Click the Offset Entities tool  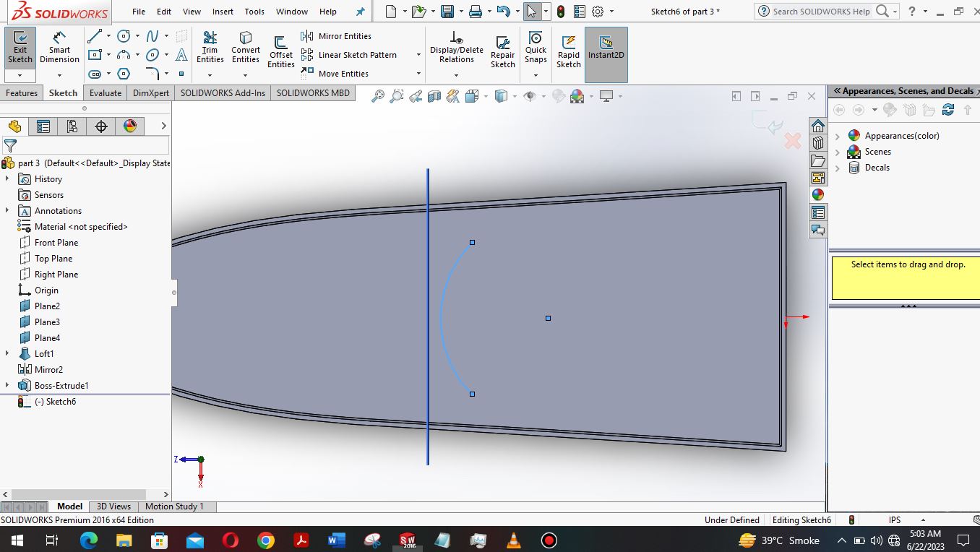(281, 52)
